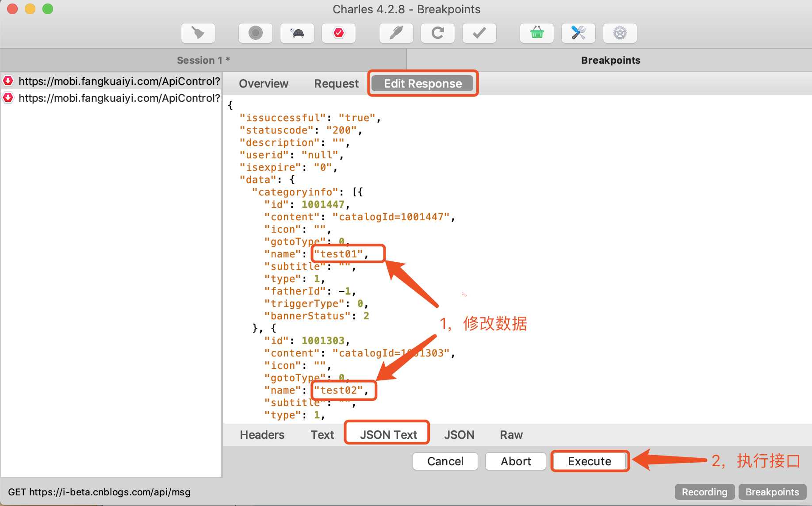Click the "isexpire": "0" line
Image resolution: width=812 pixels, height=506 pixels.
click(x=288, y=168)
